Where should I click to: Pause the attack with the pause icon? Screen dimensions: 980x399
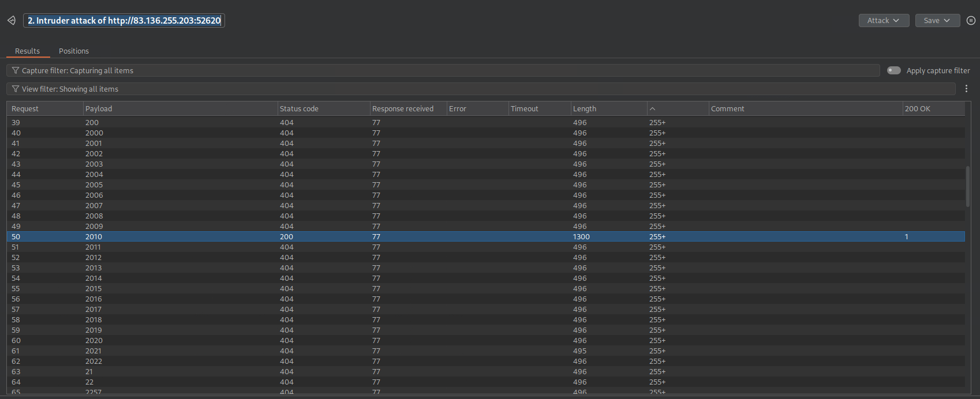pos(971,21)
